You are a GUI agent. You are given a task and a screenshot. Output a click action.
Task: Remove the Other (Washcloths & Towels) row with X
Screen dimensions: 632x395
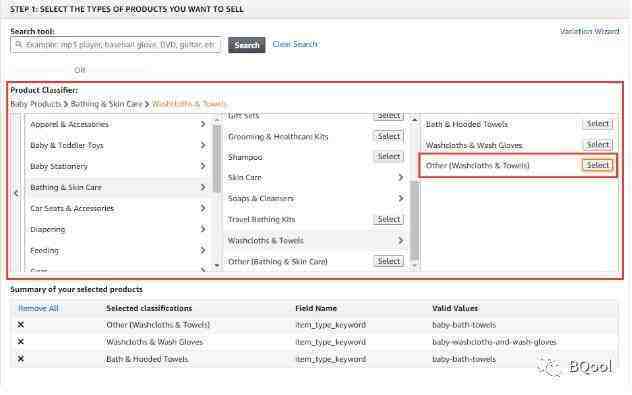[x=21, y=325]
